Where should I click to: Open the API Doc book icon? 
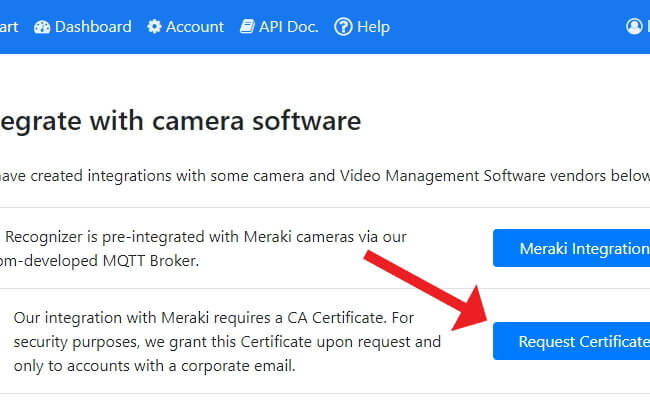click(x=247, y=27)
